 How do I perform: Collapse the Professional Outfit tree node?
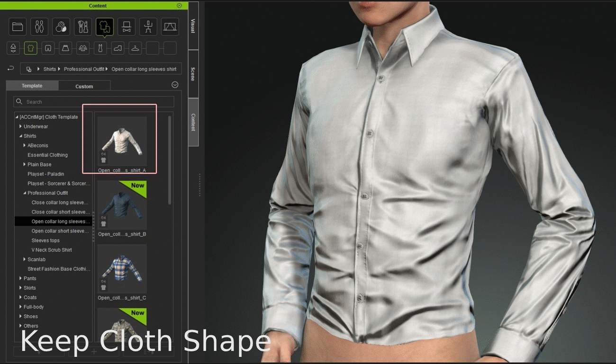tap(24, 193)
